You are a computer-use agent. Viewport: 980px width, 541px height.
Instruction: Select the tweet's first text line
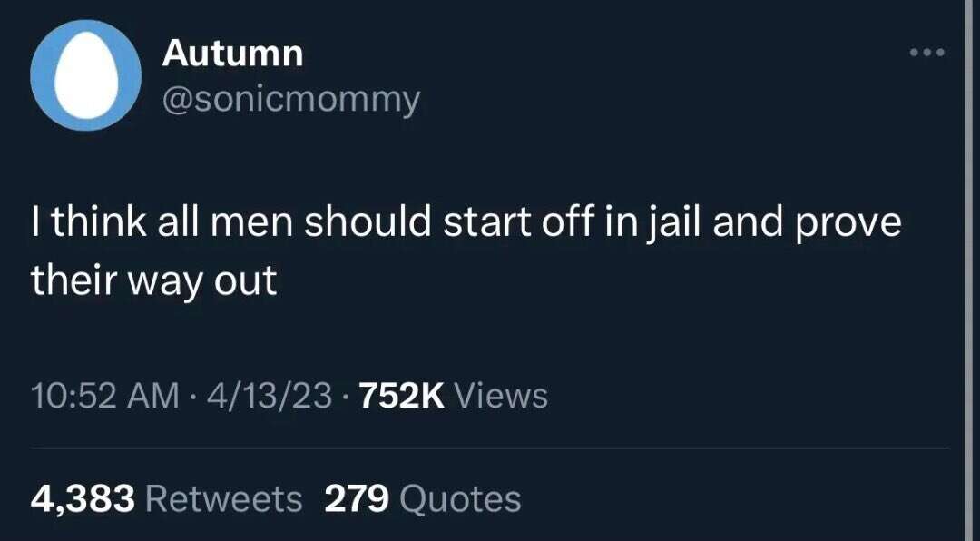466,224
